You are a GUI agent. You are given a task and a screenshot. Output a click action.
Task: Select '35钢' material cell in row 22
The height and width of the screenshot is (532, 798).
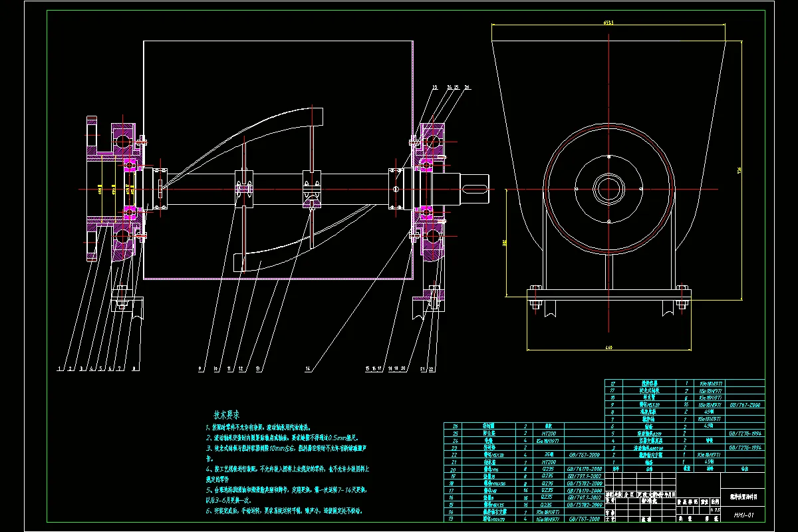[549, 455]
